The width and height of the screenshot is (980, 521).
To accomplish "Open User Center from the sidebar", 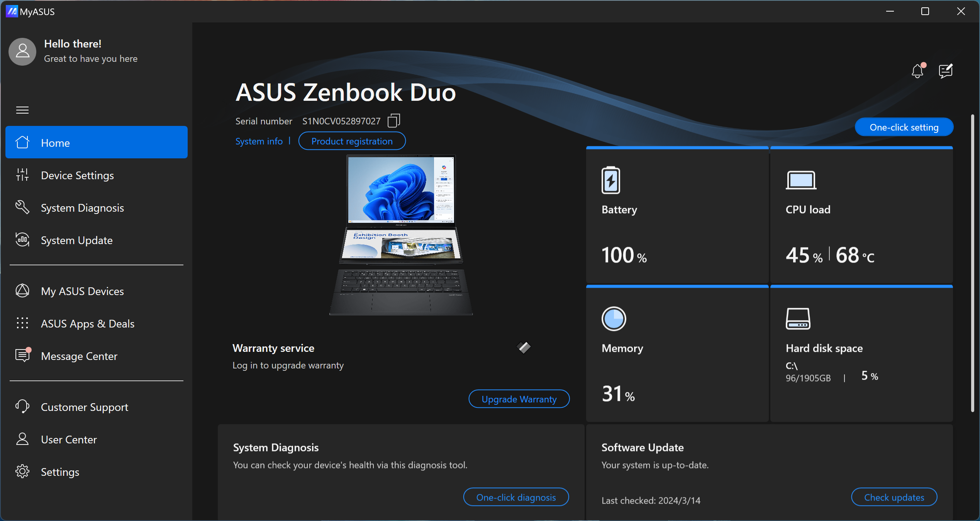I will point(97,439).
